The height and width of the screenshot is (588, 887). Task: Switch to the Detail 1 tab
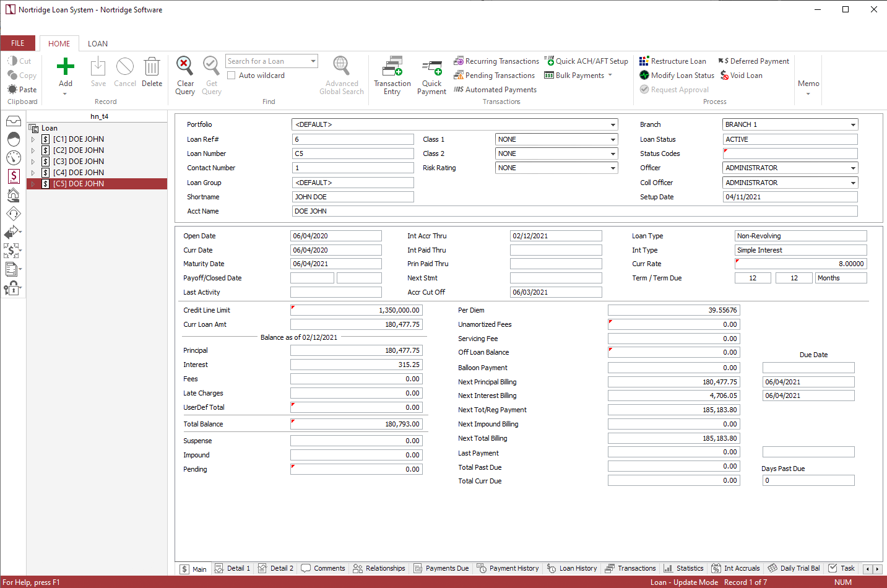[232, 568]
